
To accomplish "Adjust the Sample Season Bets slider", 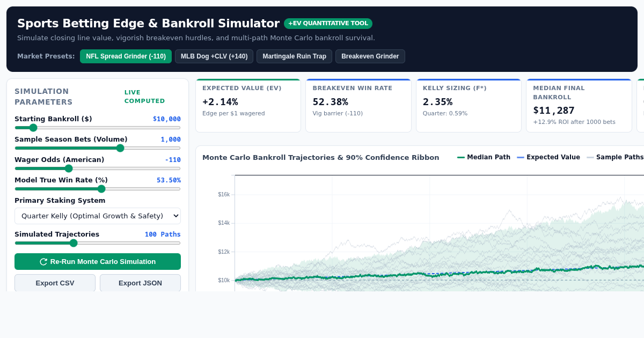I will (x=98, y=148).
